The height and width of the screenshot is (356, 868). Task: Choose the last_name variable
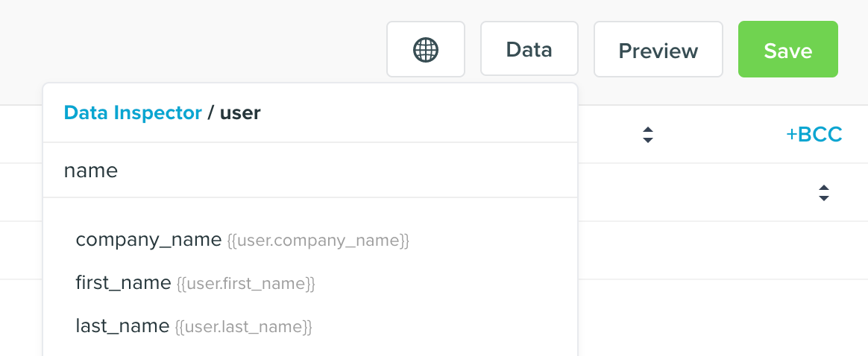click(122, 326)
